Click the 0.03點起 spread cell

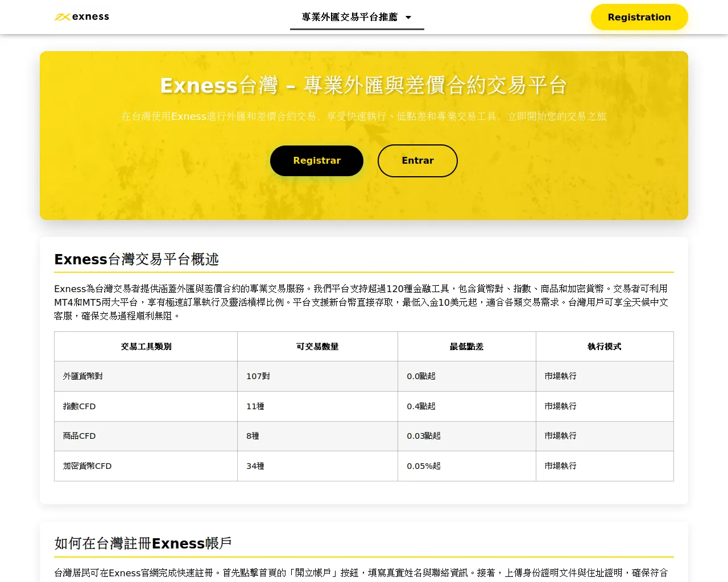click(424, 436)
